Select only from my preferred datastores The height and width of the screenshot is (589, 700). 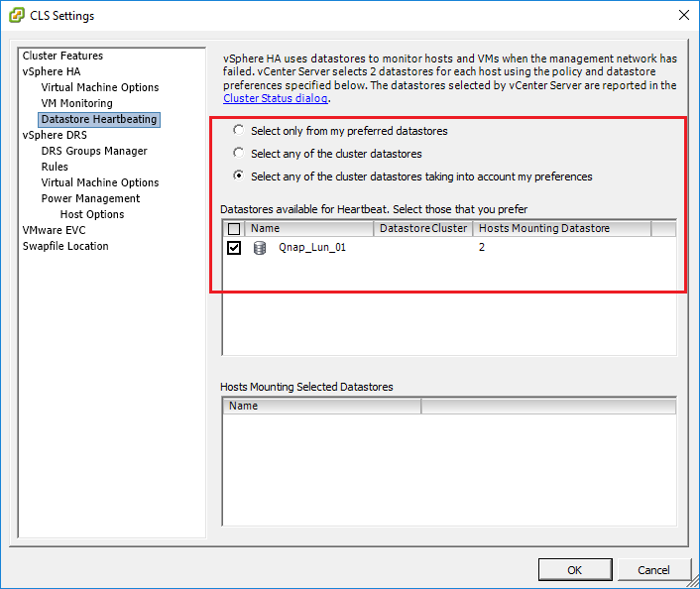click(239, 130)
